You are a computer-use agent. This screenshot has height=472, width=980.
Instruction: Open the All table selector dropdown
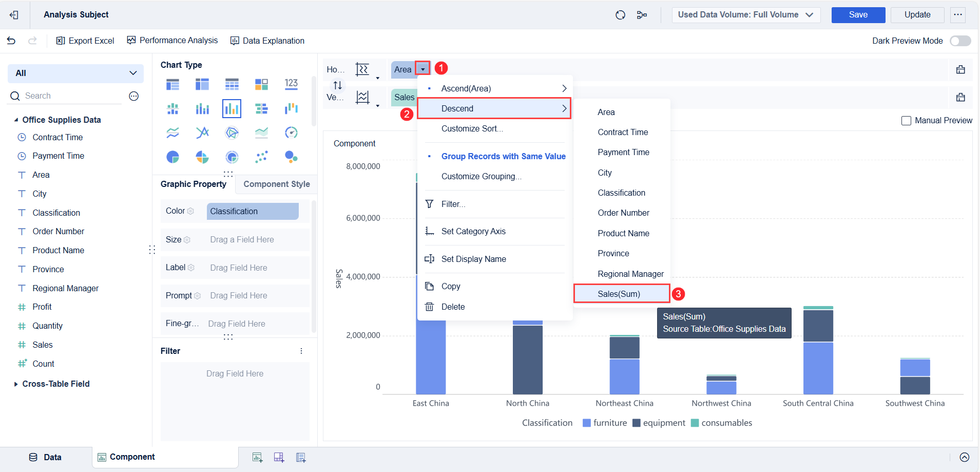coord(75,73)
